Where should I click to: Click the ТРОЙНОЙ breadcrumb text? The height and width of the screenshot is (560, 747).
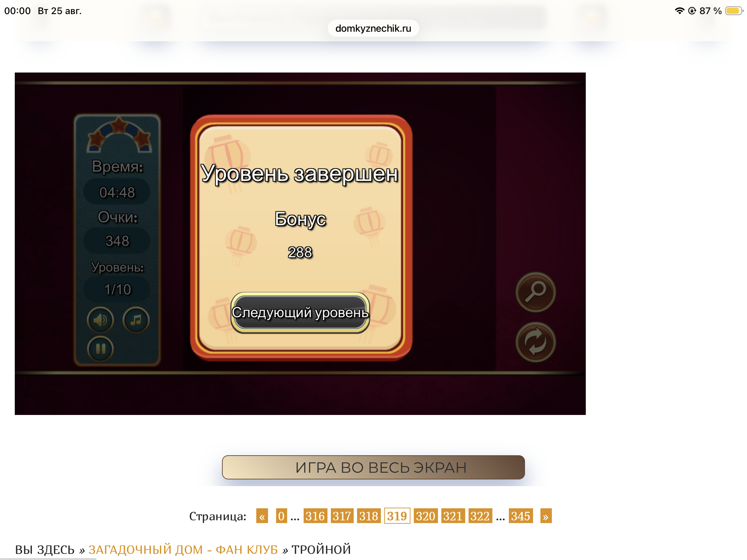click(321, 550)
